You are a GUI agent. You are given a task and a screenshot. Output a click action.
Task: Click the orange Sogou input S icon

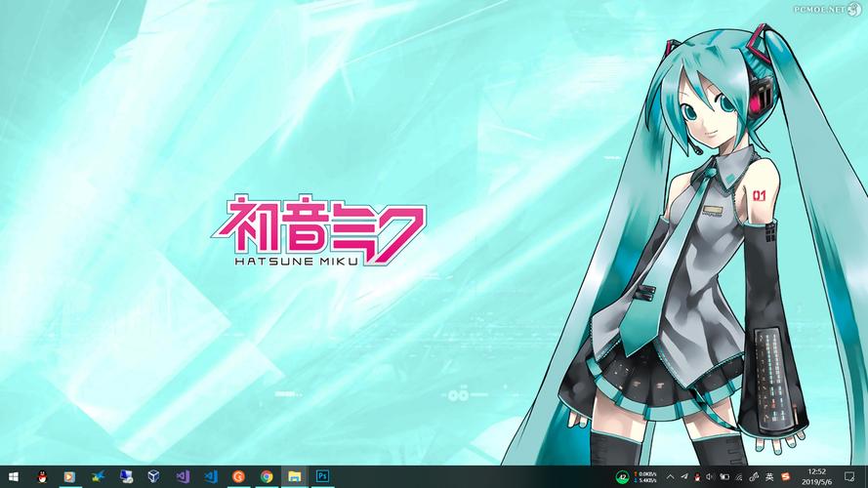[785, 476]
